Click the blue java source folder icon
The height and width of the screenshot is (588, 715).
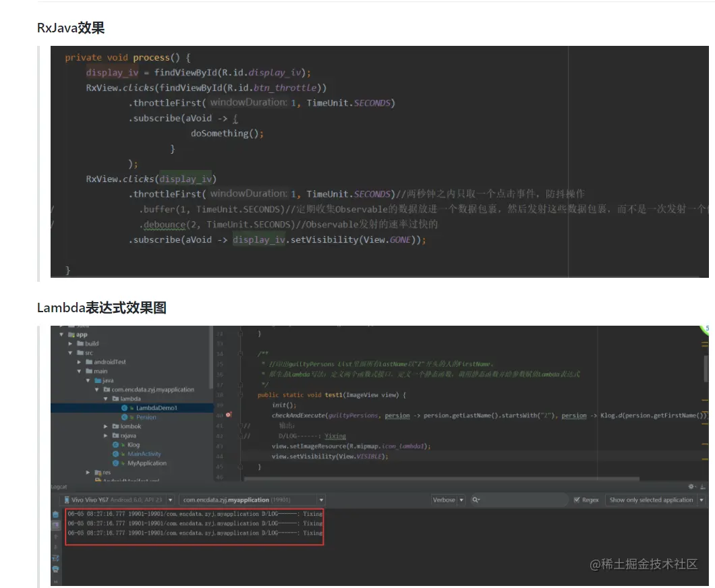[x=98, y=380]
